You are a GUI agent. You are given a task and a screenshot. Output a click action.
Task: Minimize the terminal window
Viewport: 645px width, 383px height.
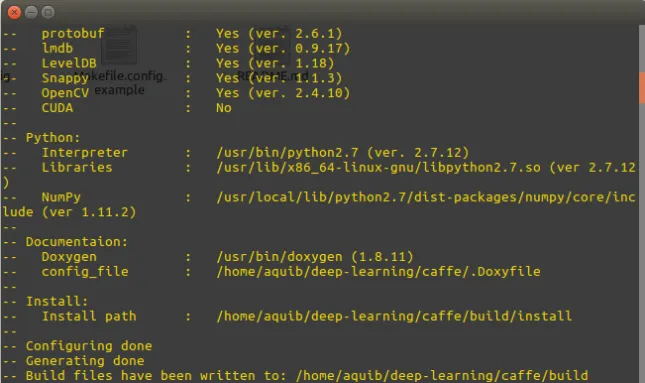pos(31,12)
